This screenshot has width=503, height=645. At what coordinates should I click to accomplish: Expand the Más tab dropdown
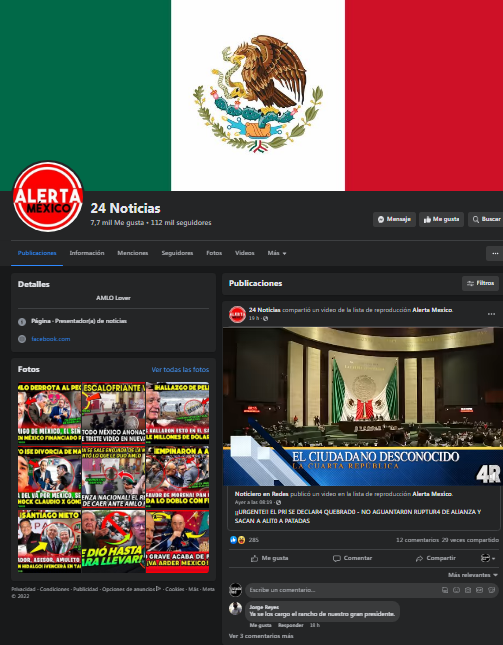[277, 253]
